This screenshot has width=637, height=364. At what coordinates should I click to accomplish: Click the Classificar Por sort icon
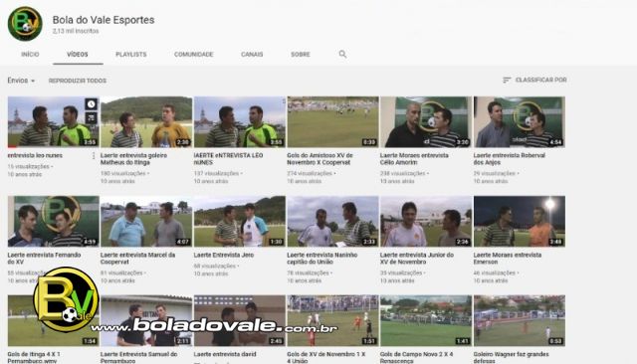click(x=507, y=80)
